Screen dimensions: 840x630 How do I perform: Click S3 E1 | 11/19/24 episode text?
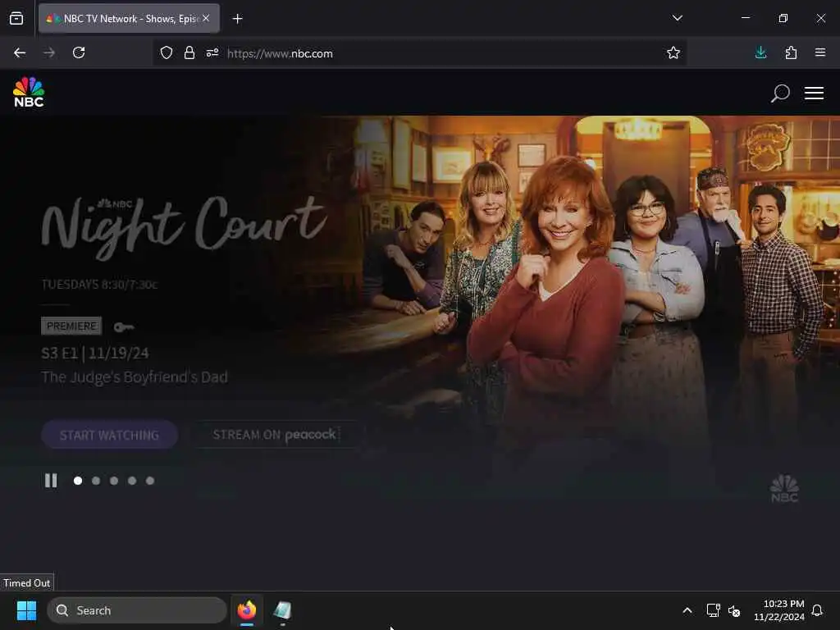[x=95, y=353]
